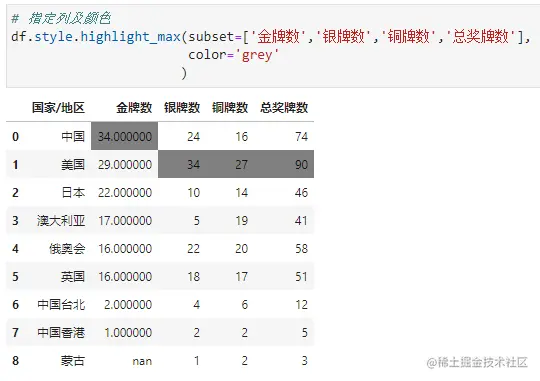The height and width of the screenshot is (381, 540).
Task: Click the country cell 日本
Action: [73, 192]
